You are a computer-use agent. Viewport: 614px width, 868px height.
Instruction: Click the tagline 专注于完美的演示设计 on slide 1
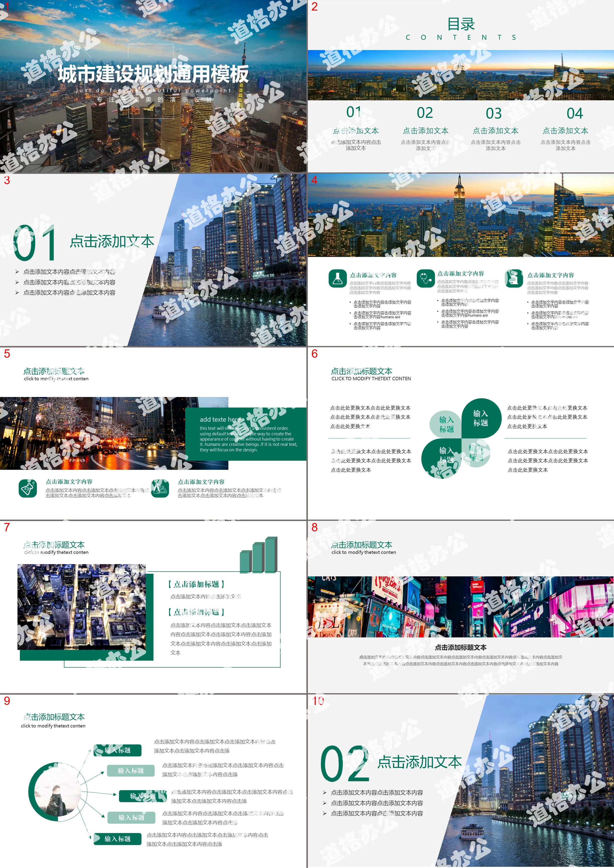(x=155, y=100)
